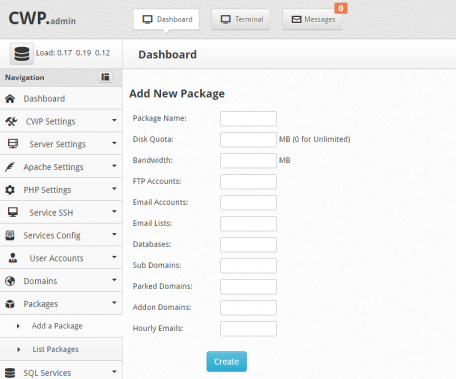Click the CWP.admin logo

(x=42, y=18)
